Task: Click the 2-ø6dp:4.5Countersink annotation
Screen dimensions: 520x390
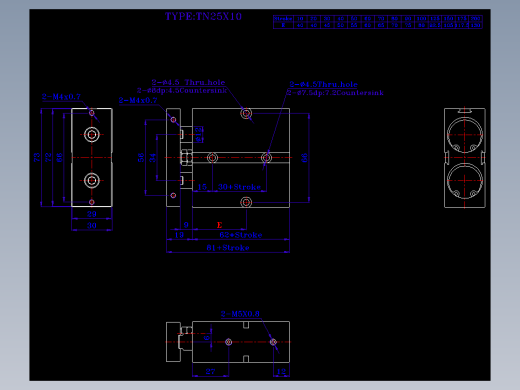Action: [182, 91]
